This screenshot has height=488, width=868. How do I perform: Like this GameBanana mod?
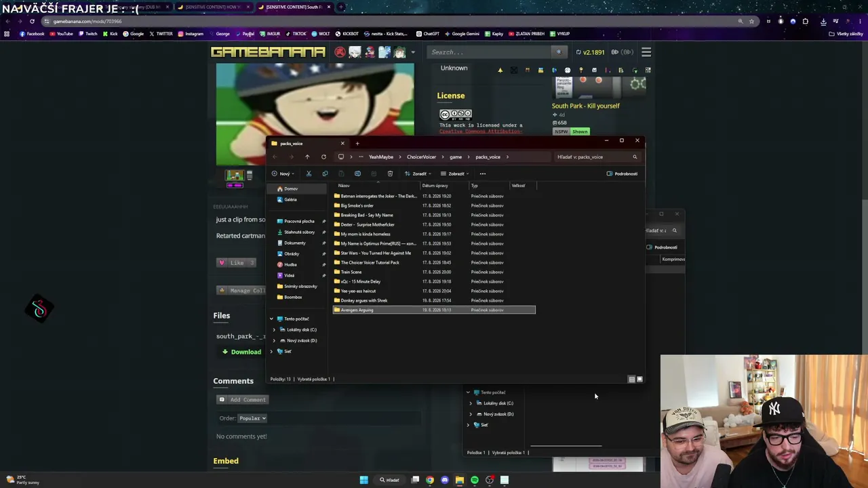coord(236,263)
